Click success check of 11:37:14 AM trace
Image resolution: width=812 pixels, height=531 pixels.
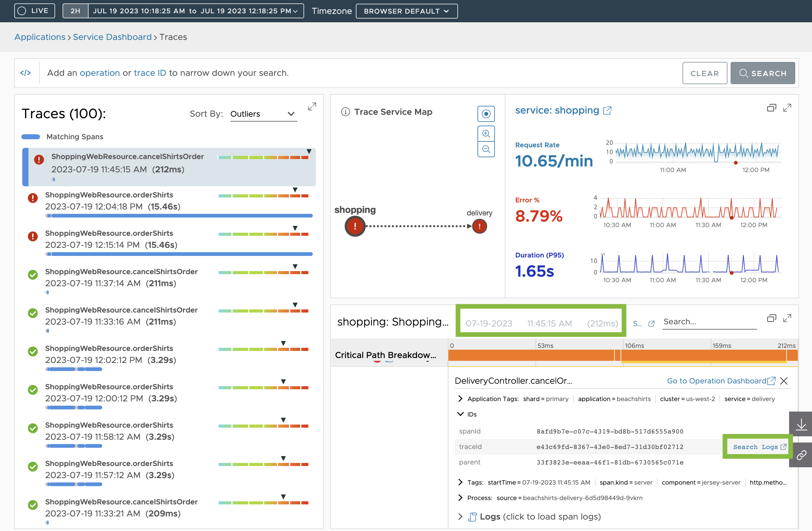33,274
